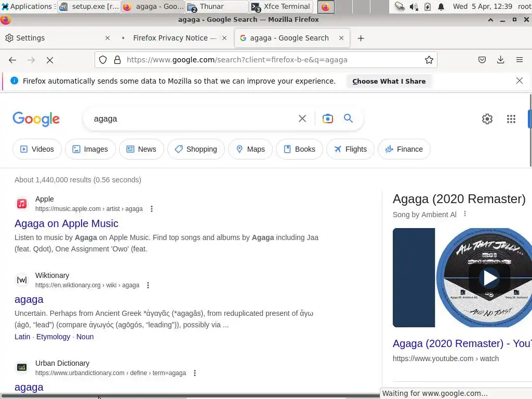
Task: Click Choose What I Share button
Action: pos(389,82)
